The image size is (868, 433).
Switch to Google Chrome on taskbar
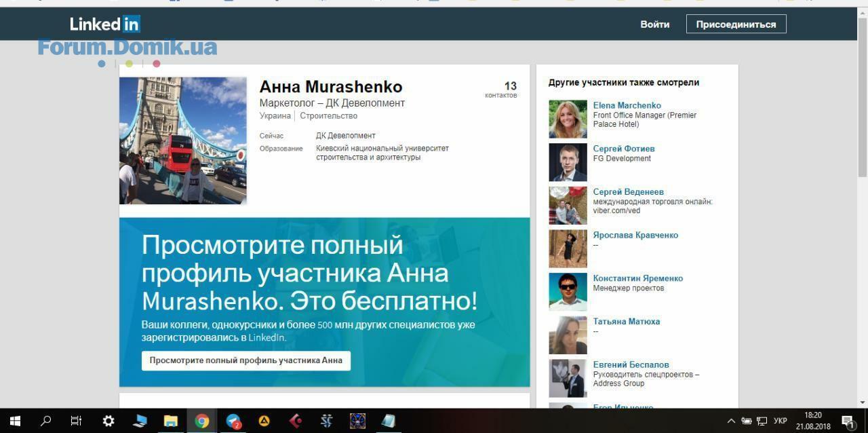tap(202, 421)
